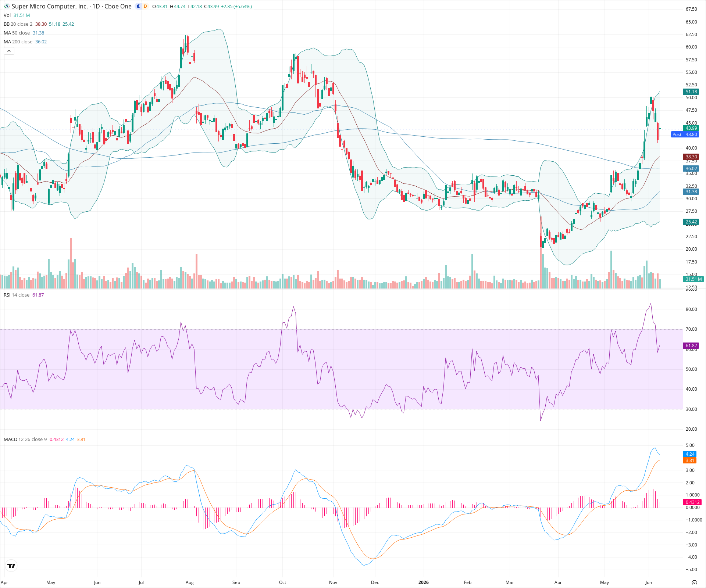
Task: Collapse the indicator legend with the chevron
Action: coord(9,51)
